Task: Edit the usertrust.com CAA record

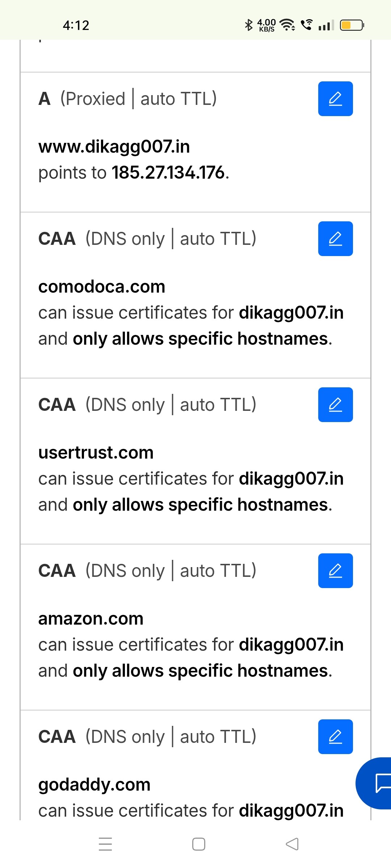Action: (x=335, y=405)
